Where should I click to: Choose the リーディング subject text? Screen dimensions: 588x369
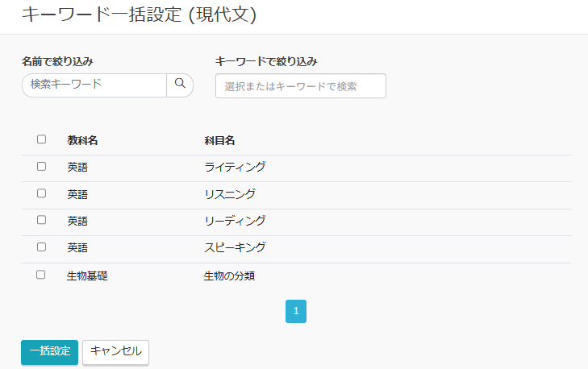point(235,221)
